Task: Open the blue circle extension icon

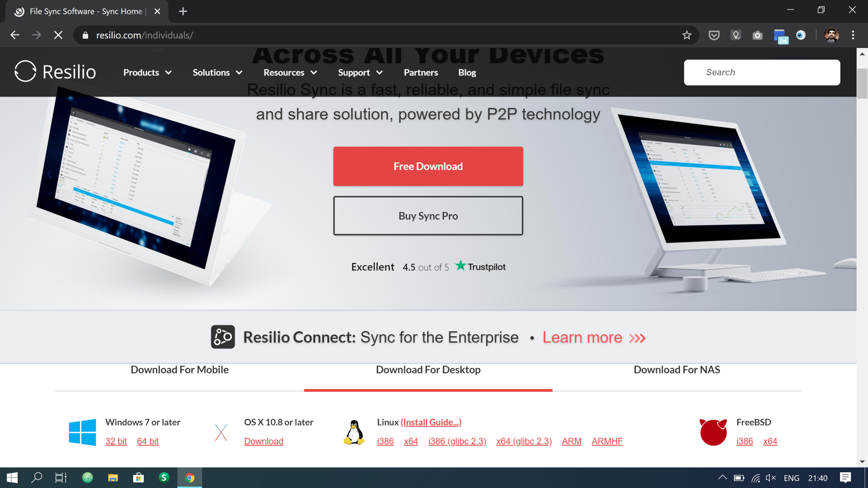Action: click(x=801, y=35)
